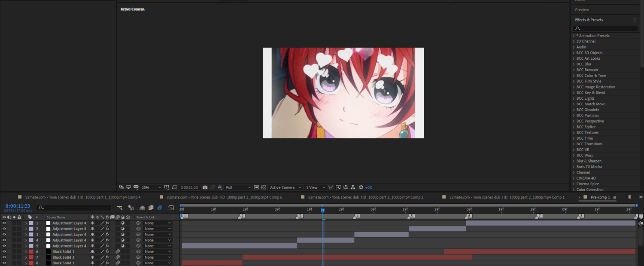The height and width of the screenshot is (266, 644).
Task: Click the Fast Previews icon
Action: click(x=338, y=187)
